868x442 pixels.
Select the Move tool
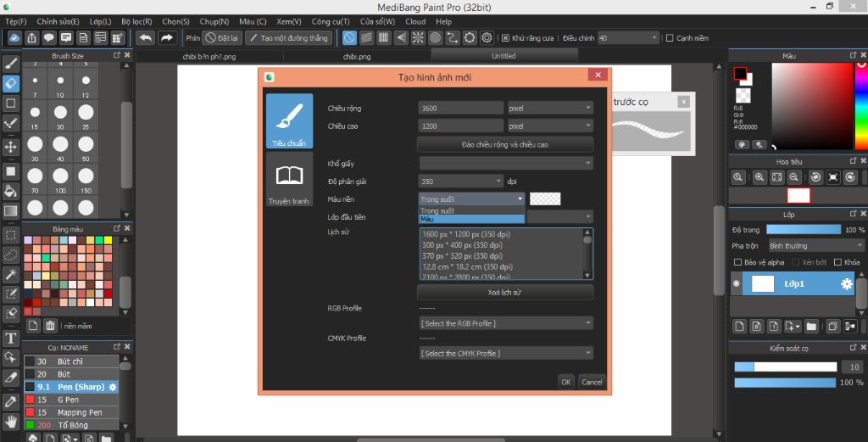[10, 147]
